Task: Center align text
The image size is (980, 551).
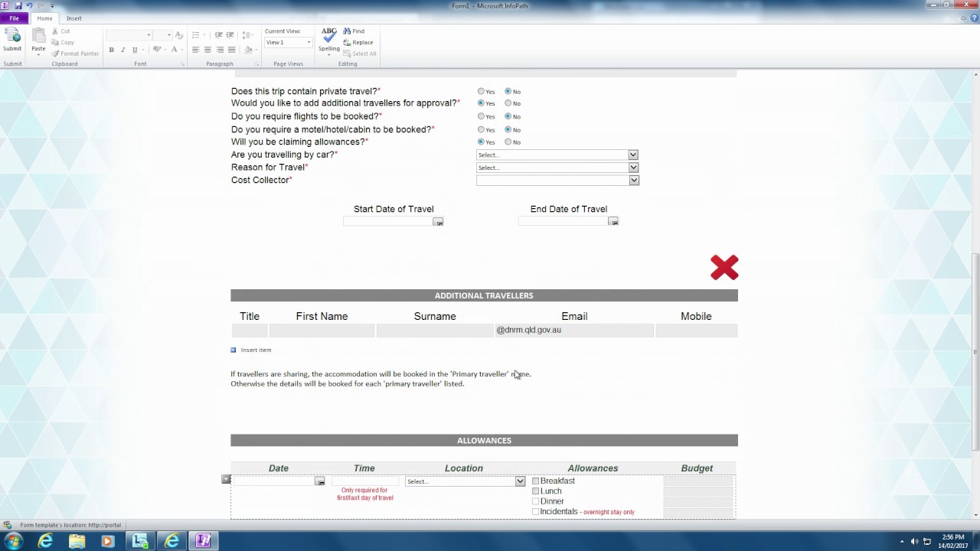Action: point(207,50)
